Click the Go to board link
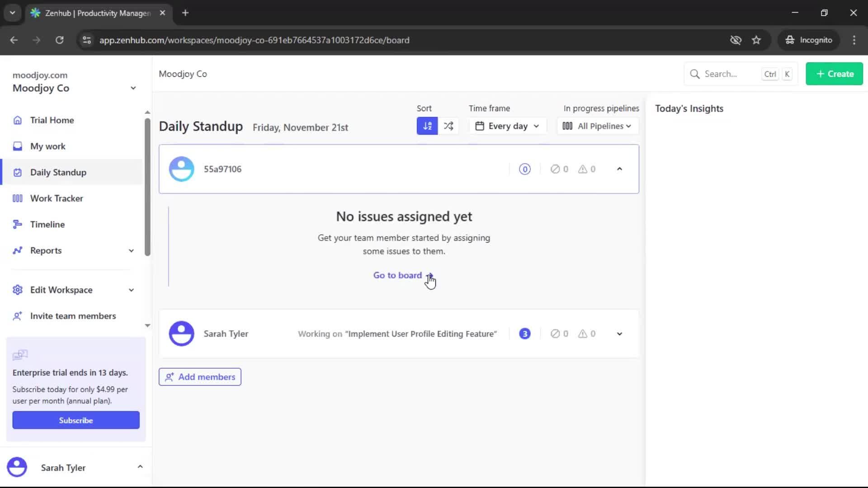This screenshot has height=488, width=868. (397, 275)
